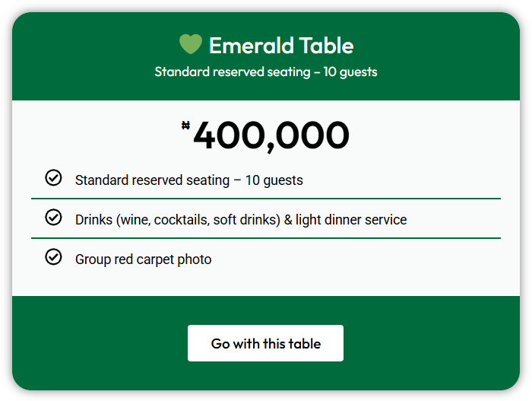Click the Naira currency symbol before the price
The image size is (532, 401).
(185, 126)
